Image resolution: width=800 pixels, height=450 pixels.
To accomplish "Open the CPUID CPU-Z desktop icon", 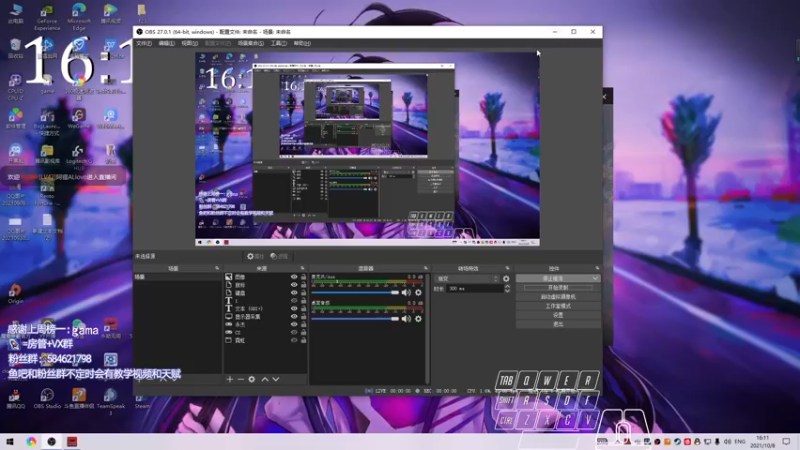I will [15, 87].
